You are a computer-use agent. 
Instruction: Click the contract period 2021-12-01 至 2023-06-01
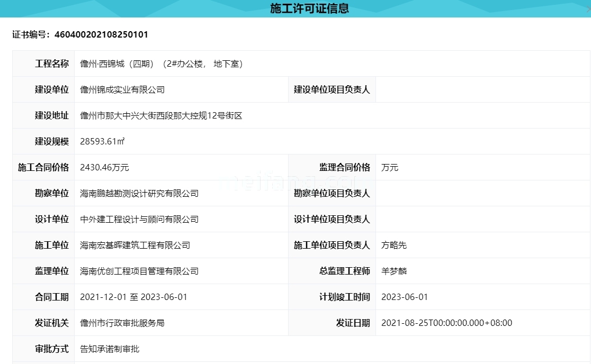tap(133, 297)
